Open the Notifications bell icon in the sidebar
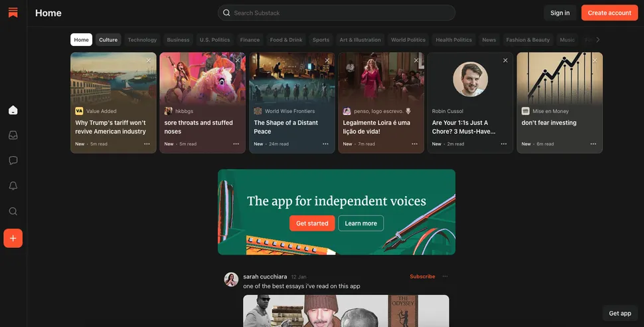Screen dimensions: 644x327 click(x=13, y=186)
